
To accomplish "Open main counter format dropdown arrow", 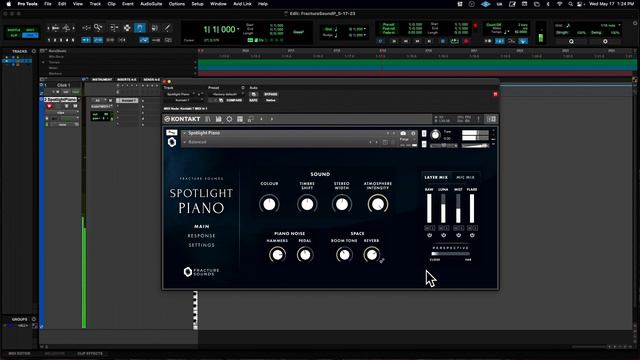I will point(238,29).
